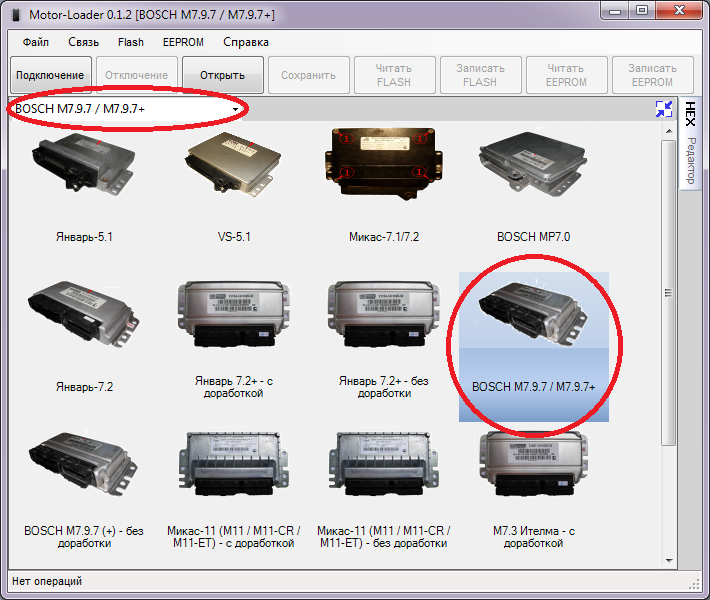This screenshot has height=600, width=710.
Task: Minimize the Motor-Loader window
Action: [x=615, y=11]
